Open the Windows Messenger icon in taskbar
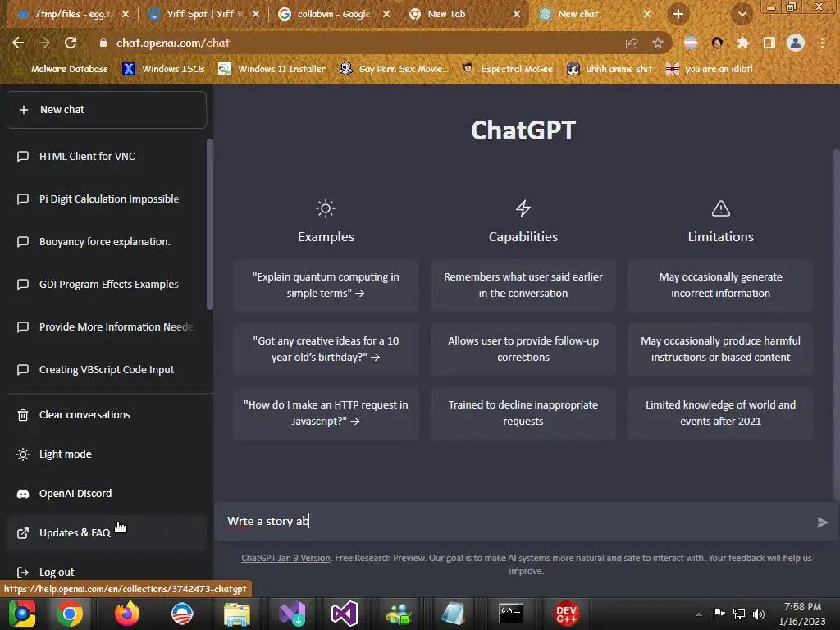This screenshot has width=840, height=630. point(398,614)
